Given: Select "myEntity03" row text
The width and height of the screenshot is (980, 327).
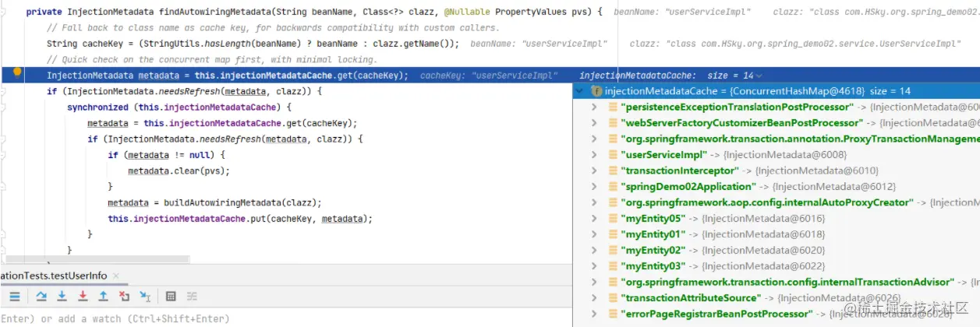Looking at the screenshot, I should pyautogui.click(x=653, y=266).
